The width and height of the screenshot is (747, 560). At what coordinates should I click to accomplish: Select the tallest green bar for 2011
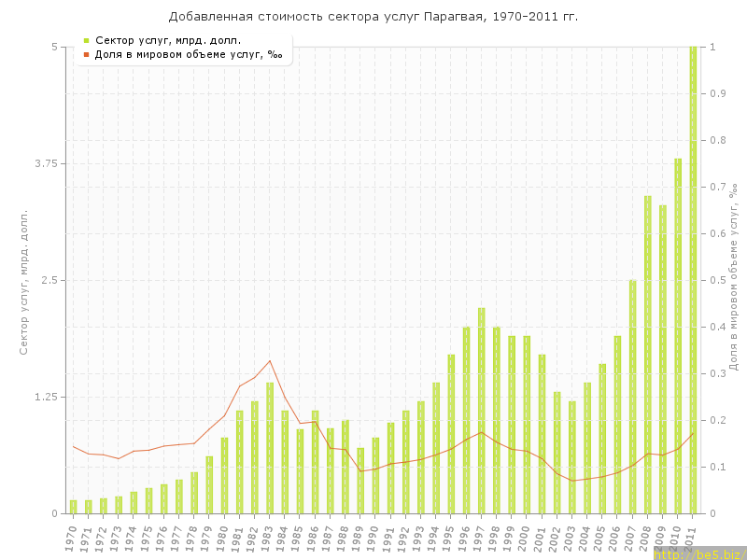coord(693,280)
